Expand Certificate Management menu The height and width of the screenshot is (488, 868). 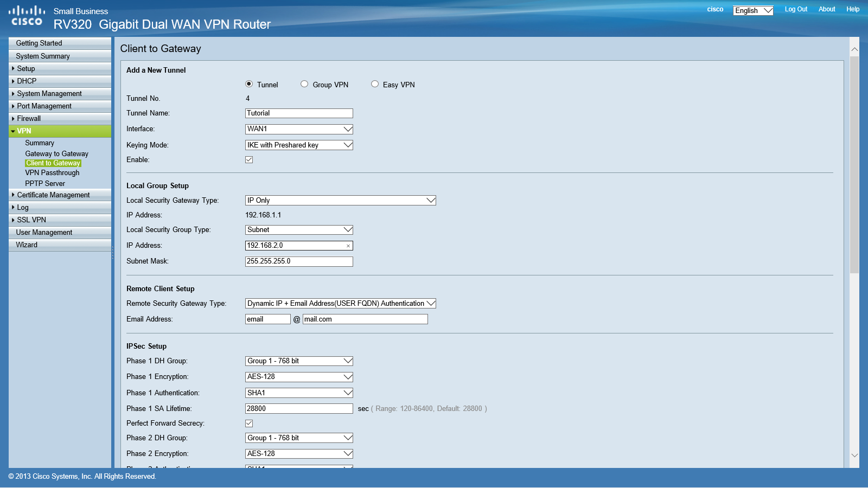[x=60, y=195]
